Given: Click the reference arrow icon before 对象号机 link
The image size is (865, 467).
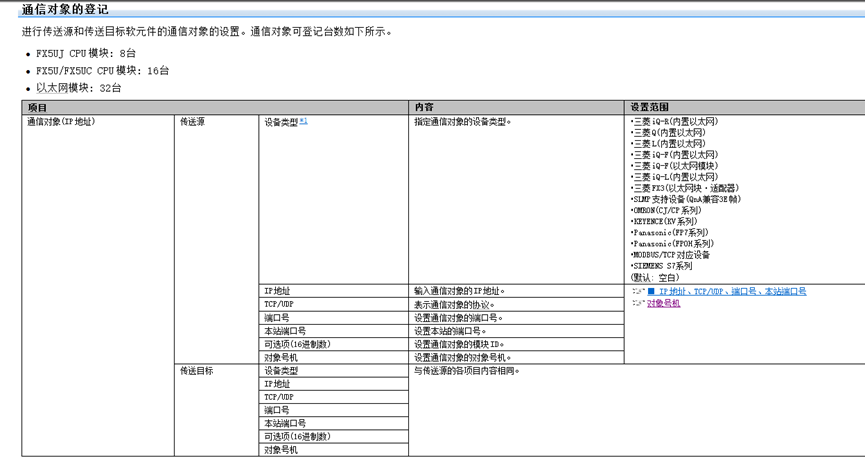Looking at the screenshot, I should (x=637, y=303).
